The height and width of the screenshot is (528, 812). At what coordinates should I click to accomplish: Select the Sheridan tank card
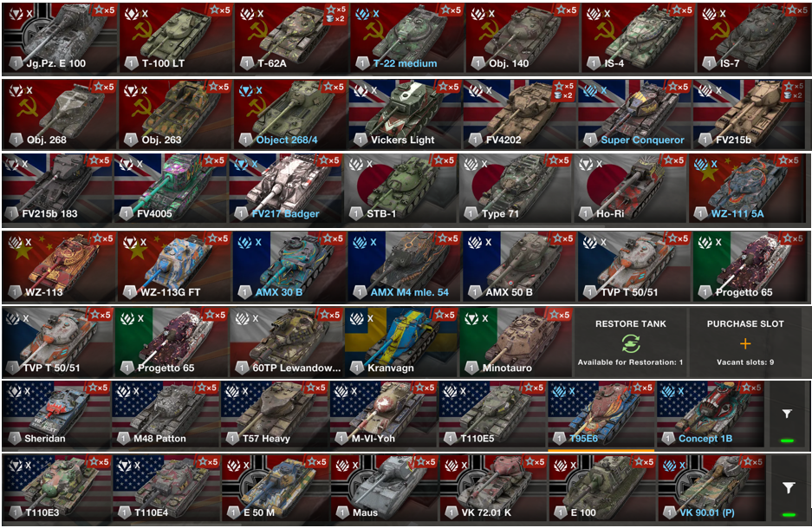coord(55,414)
